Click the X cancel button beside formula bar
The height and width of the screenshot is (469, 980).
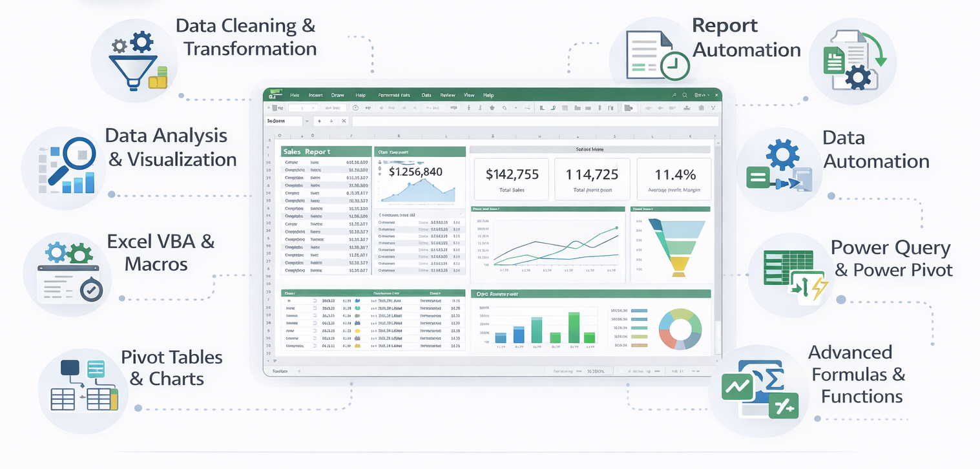(x=344, y=121)
